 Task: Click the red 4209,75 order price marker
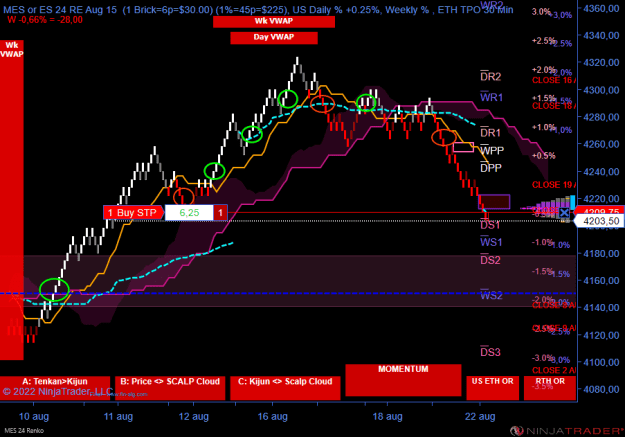coord(601,211)
